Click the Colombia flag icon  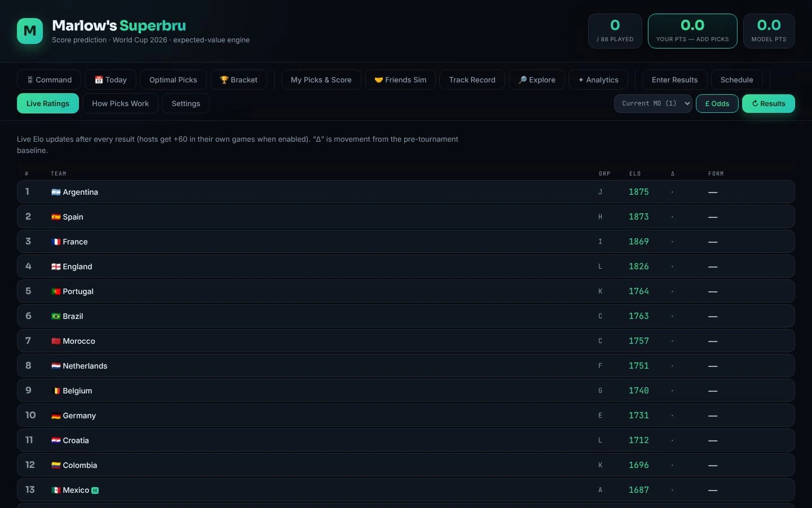[56, 465]
